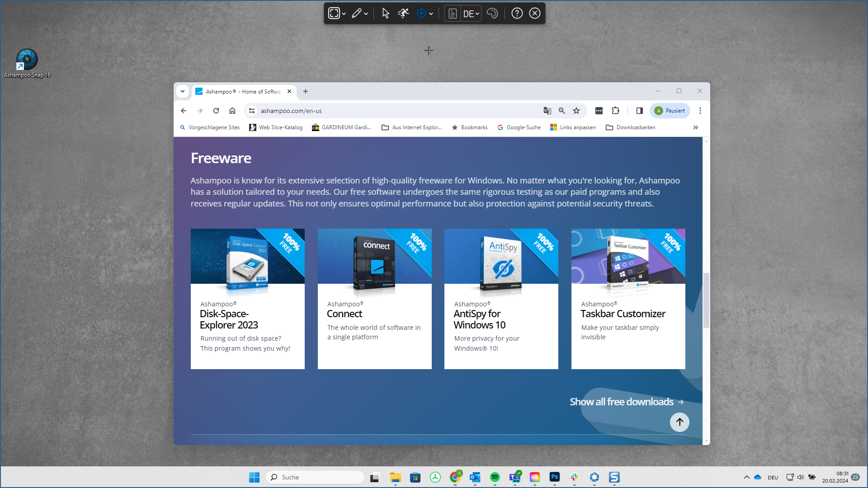
Task: Bookmark this page with the star
Action: (x=576, y=111)
